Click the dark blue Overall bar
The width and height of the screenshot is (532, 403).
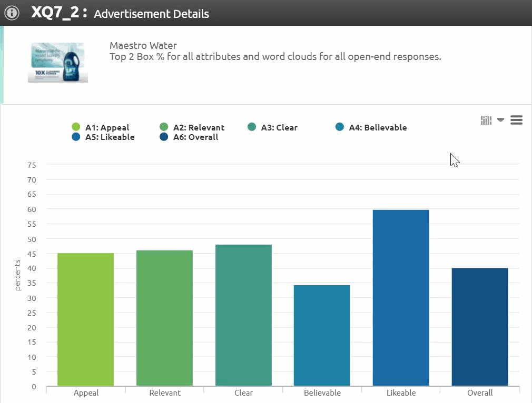click(x=480, y=327)
